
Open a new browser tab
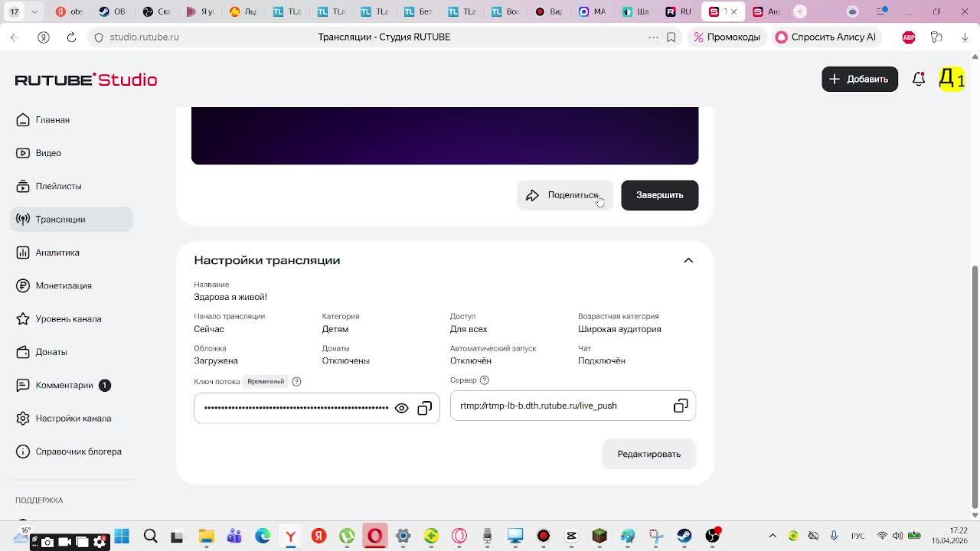[x=800, y=11]
